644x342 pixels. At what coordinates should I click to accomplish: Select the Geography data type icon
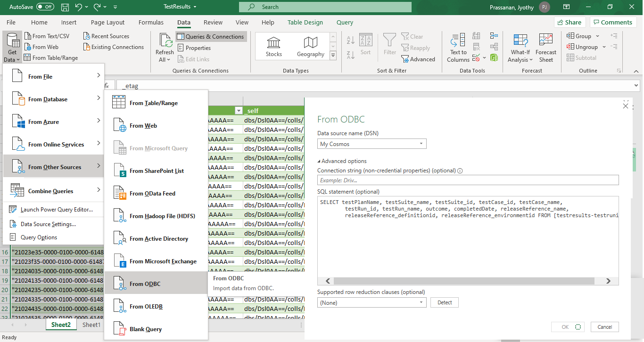click(x=310, y=46)
